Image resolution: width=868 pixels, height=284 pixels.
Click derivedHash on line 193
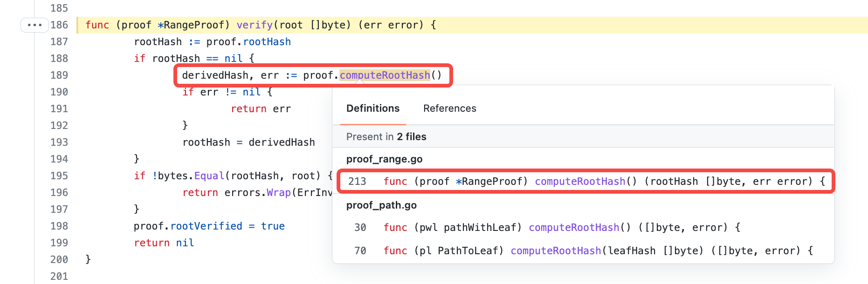[282, 142]
